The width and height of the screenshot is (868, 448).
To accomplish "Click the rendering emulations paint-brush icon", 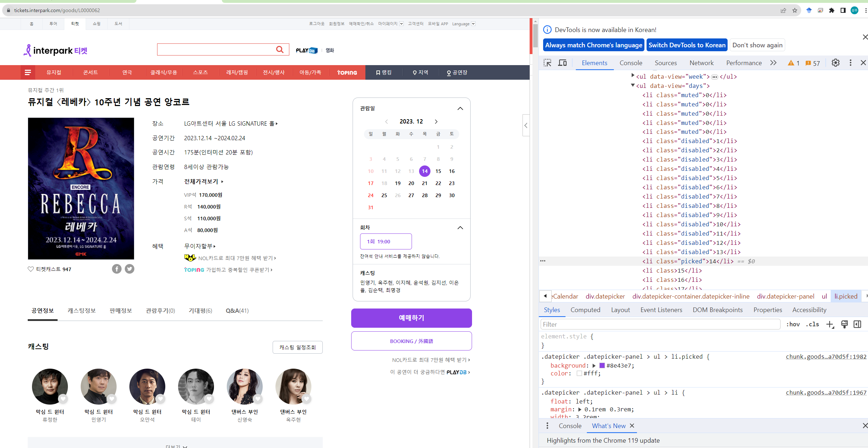I will 845,324.
